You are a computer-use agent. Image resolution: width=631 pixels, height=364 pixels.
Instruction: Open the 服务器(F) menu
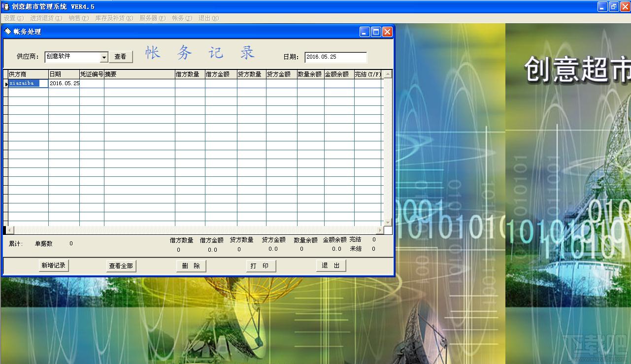click(153, 18)
